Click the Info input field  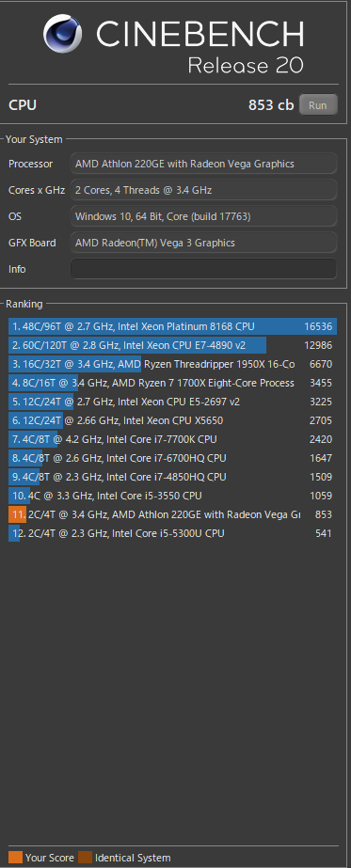[x=203, y=269]
